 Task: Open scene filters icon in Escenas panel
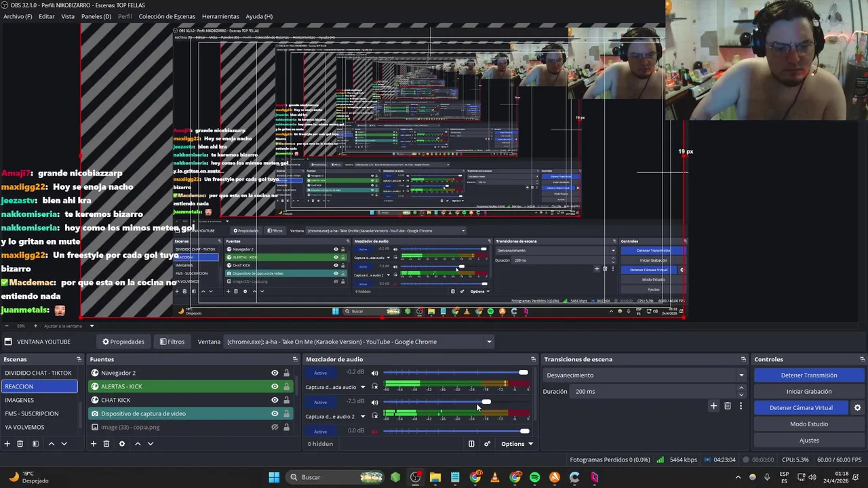tap(35, 444)
